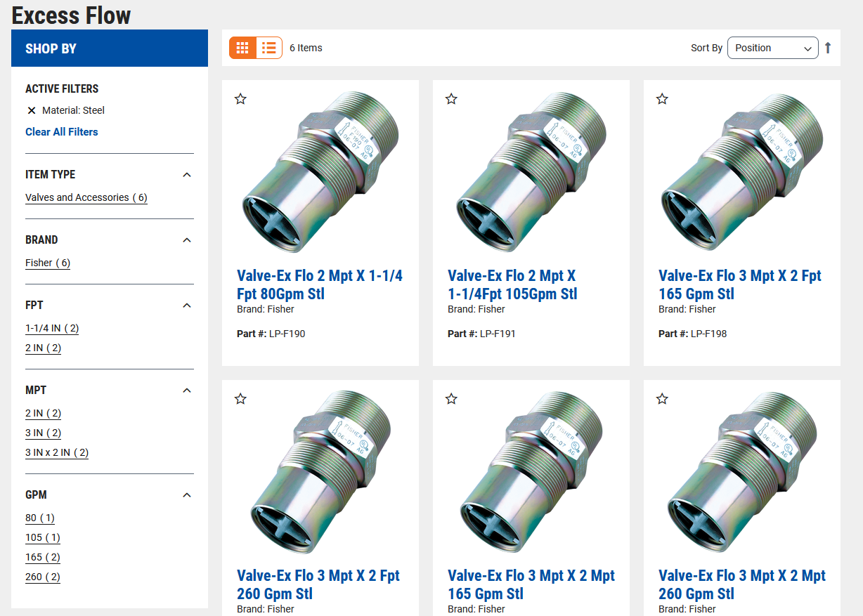Image resolution: width=863 pixels, height=616 pixels.
Task: Filter FPT by 2 IN
Action: (x=44, y=348)
